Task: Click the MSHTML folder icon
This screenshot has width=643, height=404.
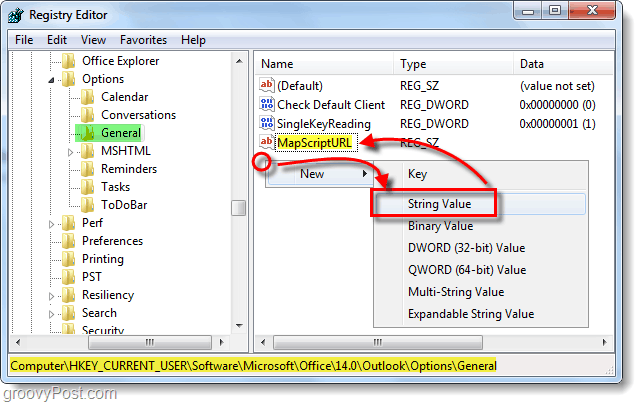Action: coord(87,151)
